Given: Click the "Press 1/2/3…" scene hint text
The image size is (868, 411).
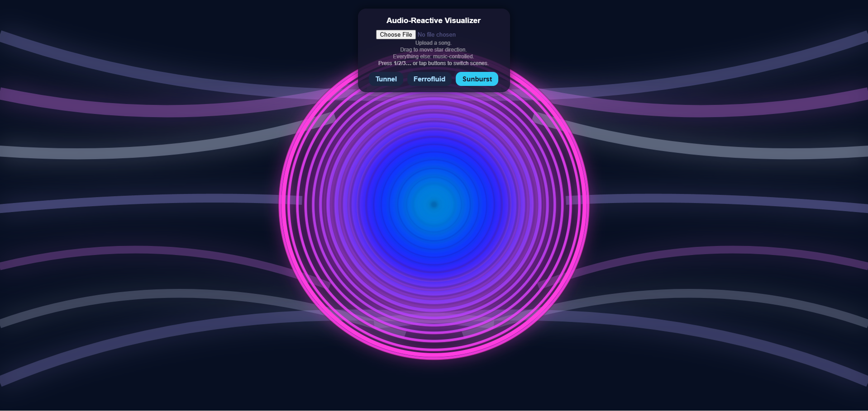Looking at the screenshot, I should point(433,63).
